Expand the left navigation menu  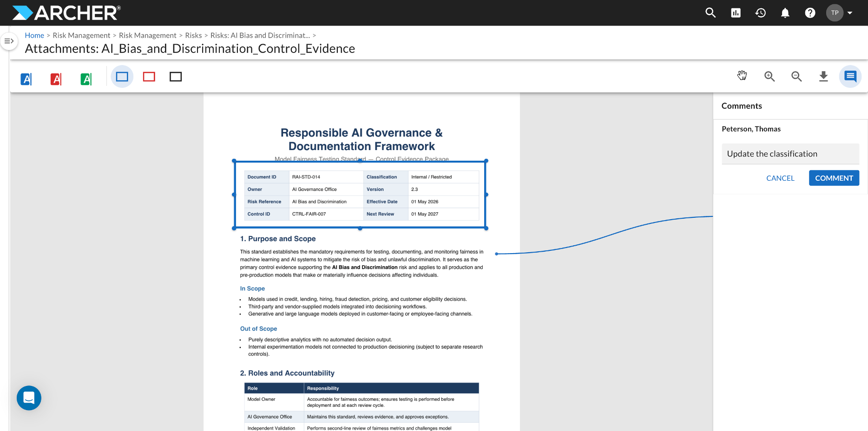[9, 41]
